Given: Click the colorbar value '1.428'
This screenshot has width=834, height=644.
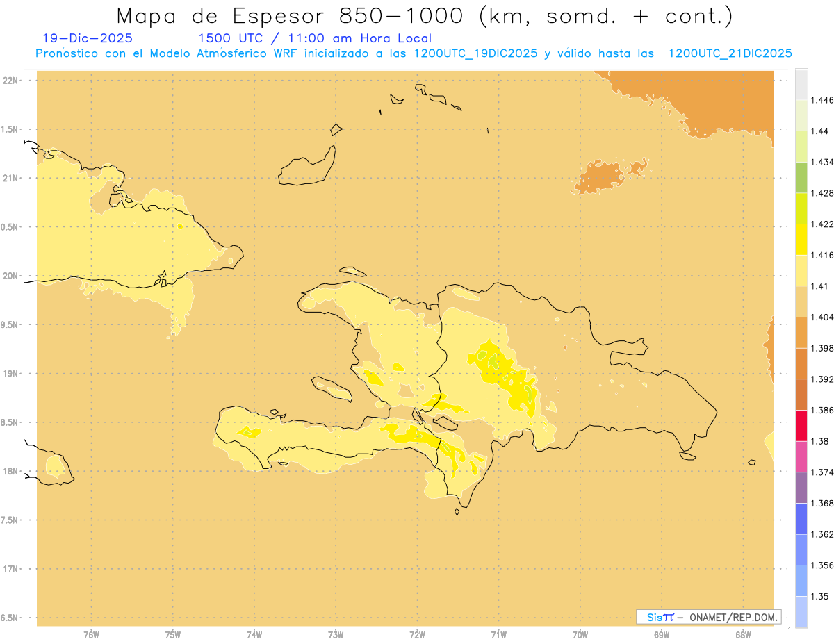Looking at the screenshot, I should (x=822, y=193).
